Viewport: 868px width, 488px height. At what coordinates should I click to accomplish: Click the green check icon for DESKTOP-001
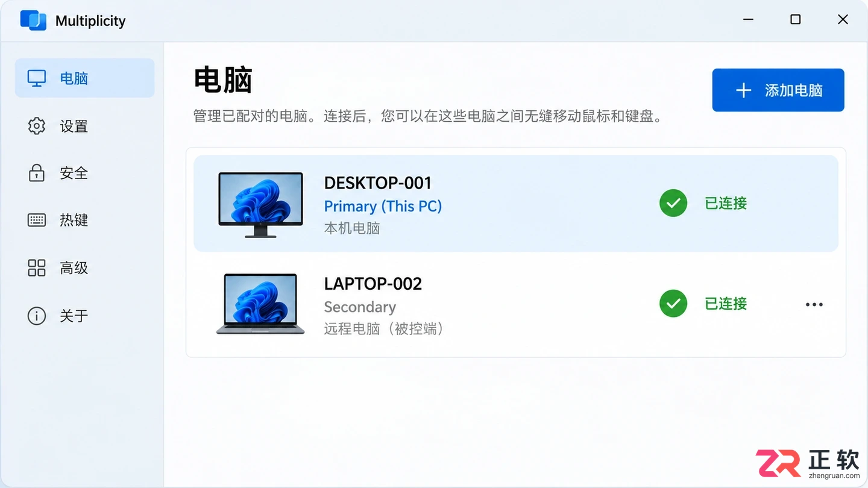click(673, 204)
